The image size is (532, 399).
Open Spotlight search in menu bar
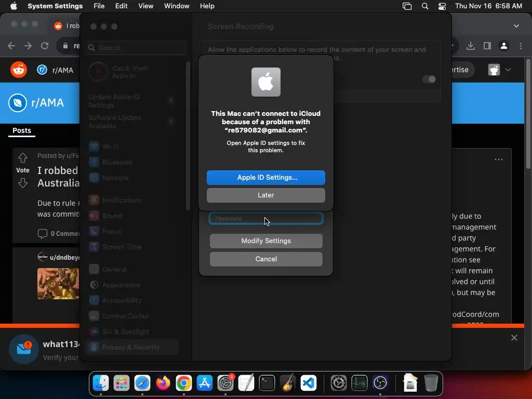click(425, 6)
